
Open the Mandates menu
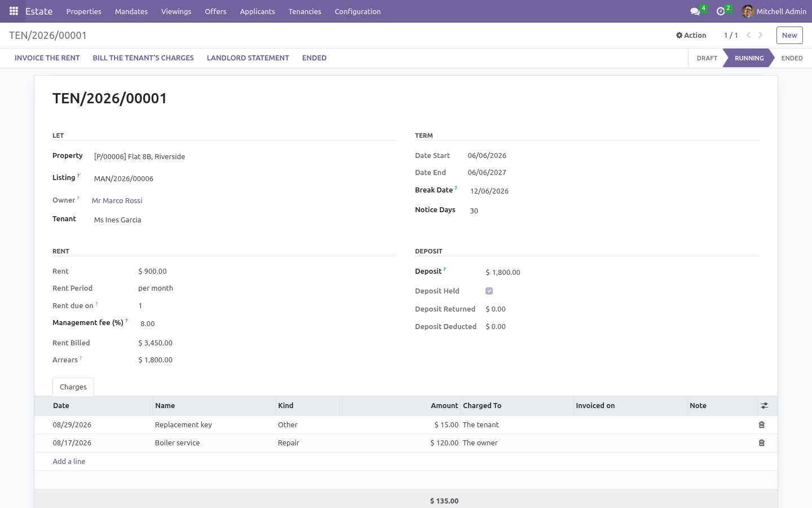click(x=131, y=11)
